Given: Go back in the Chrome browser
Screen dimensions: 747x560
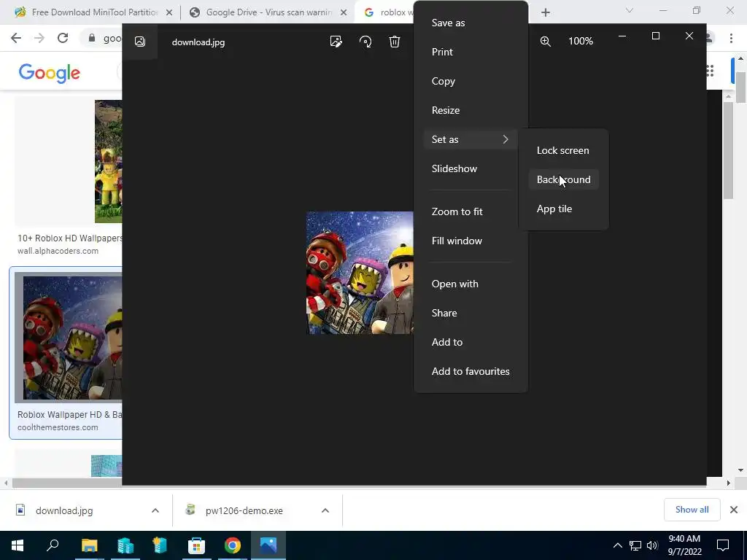Looking at the screenshot, I should [x=16, y=38].
